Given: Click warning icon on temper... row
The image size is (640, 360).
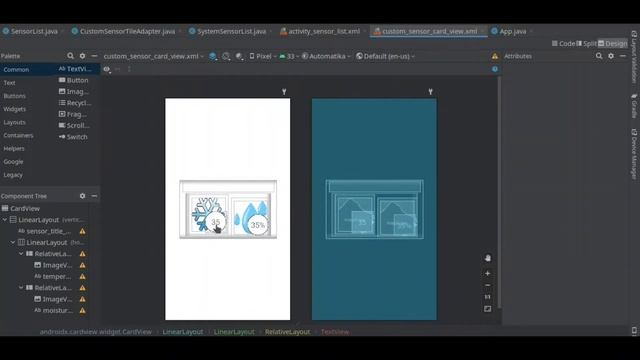Looking at the screenshot, I should (82, 277).
